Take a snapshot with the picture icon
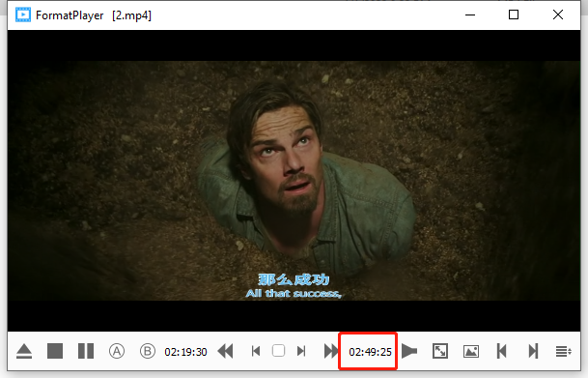 point(471,351)
